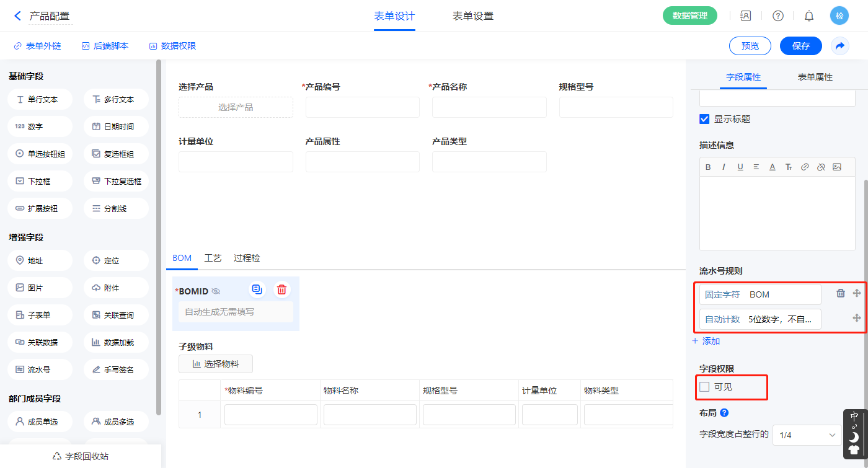This screenshot has height=468, width=868.
Task: Toggle the eye icon next to BOMID
Action: tap(216, 291)
